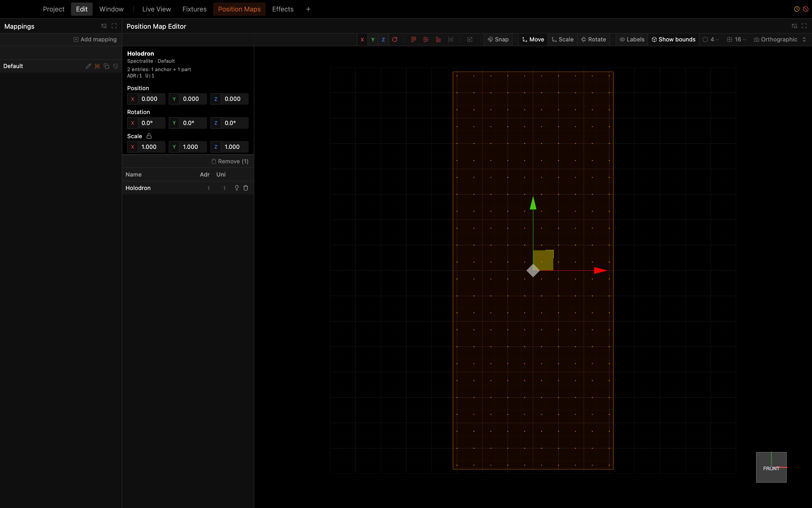This screenshot has height=508, width=812.
Task: Edit the Position Y value field
Action: tap(188, 99)
